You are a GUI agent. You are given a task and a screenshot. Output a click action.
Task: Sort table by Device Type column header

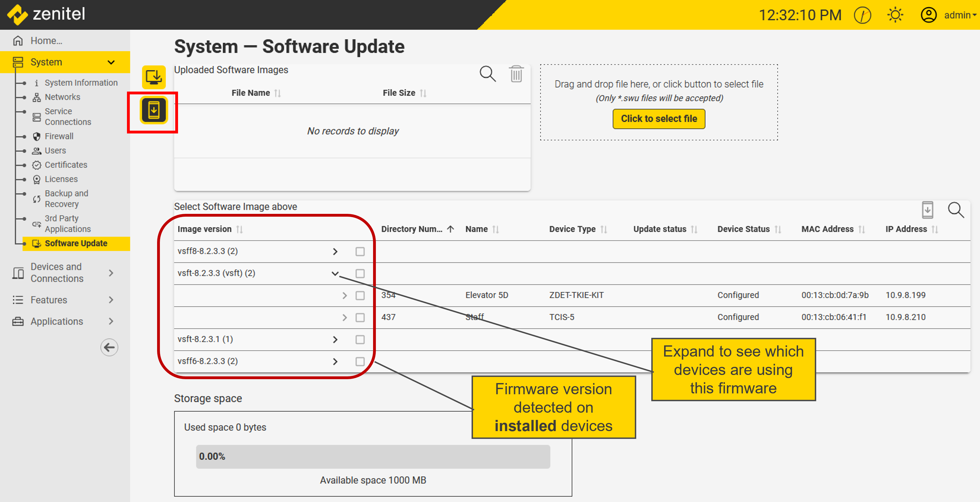pos(572,229)
